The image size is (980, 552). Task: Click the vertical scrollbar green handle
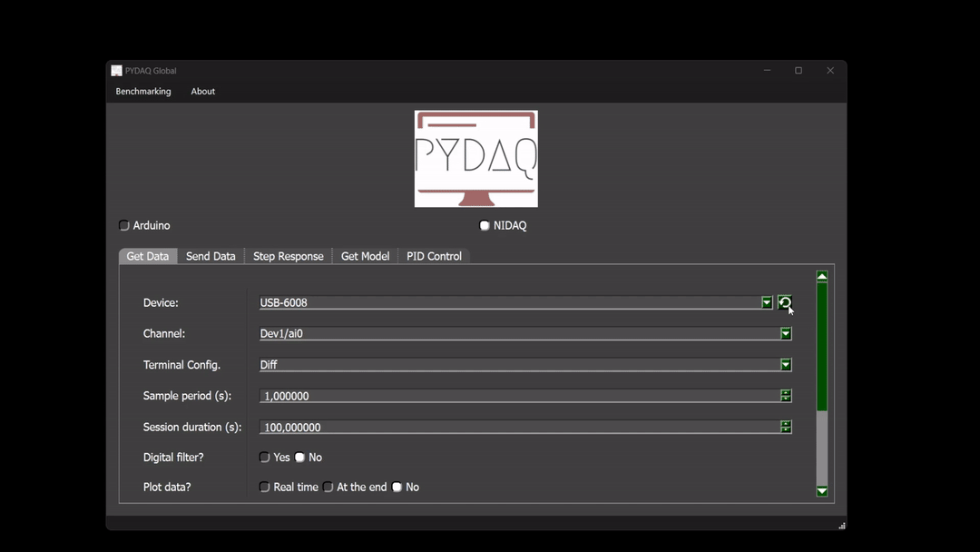coord(822,345)
